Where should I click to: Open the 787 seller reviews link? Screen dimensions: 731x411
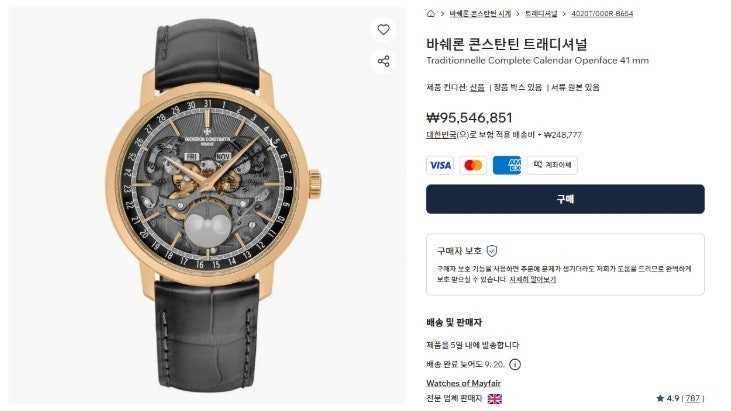click(x=692, y=398)
